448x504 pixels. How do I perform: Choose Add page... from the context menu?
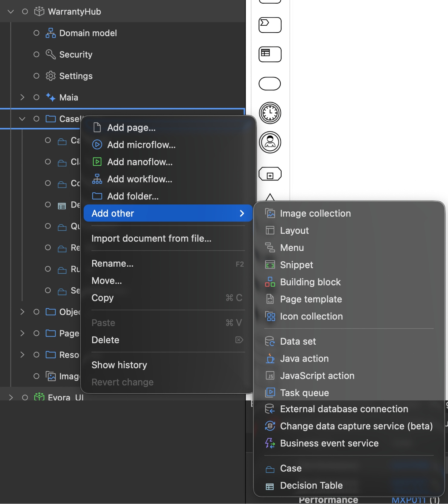click(x=168, y=128)
